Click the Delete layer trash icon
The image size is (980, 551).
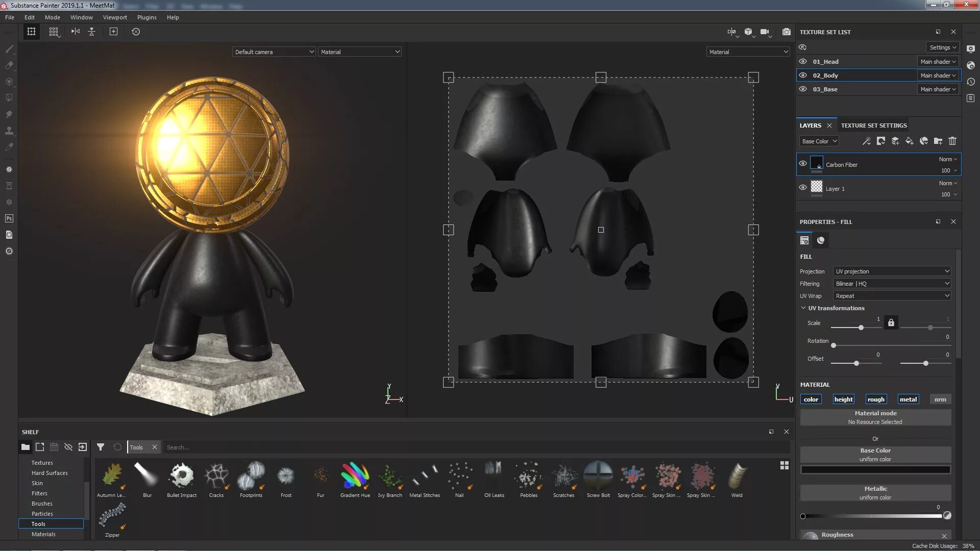click(952, 141)
